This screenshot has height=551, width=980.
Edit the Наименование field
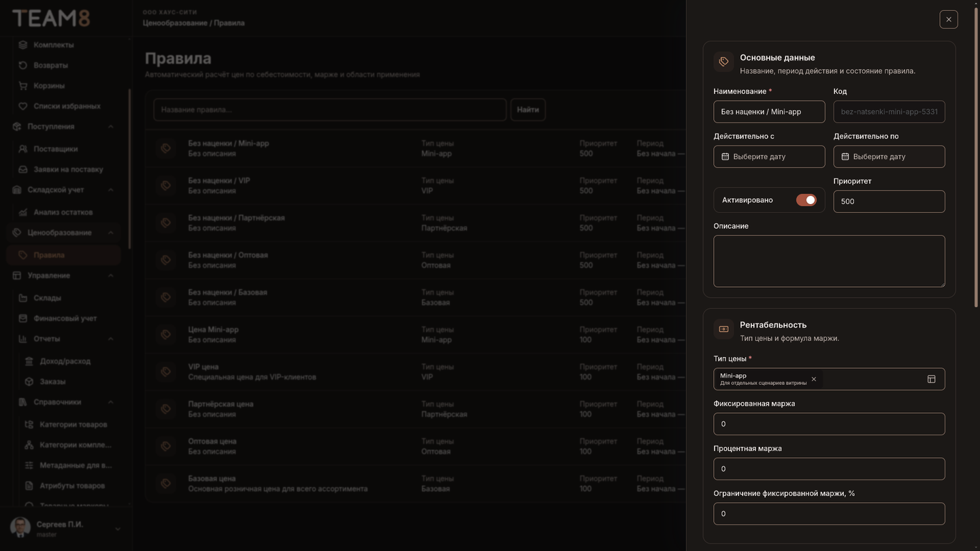click(x=769, y=112)
